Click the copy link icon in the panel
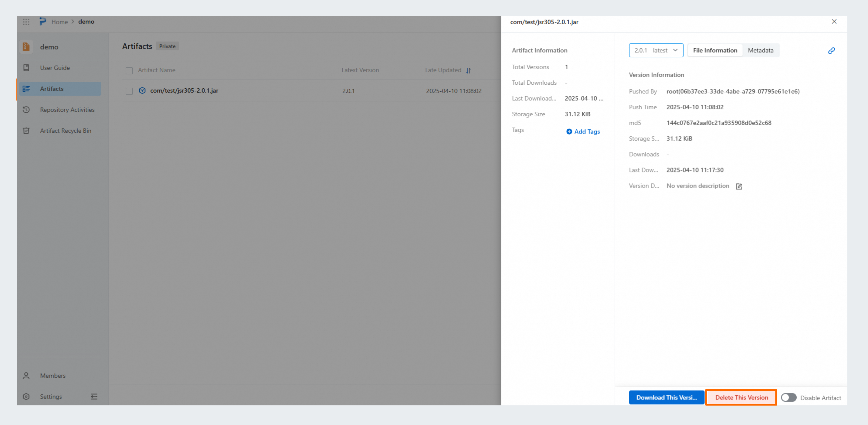 831,51
